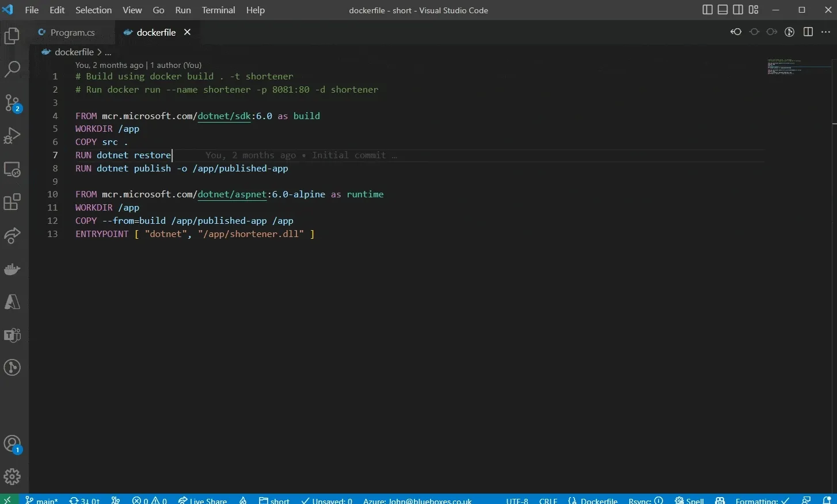Open the Extensions view
837x504 pixels.
click(12, 202)
